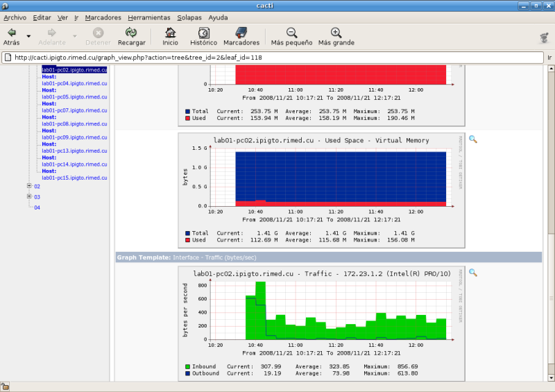This screenshot has height=392, width=555.
Task: Open the Atrás history dropdown arrow
Action: (28, 36)
